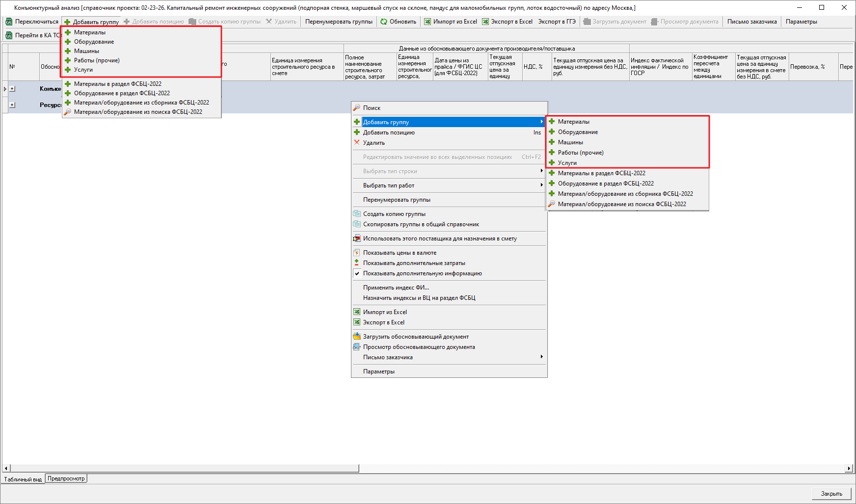
Task: Click the Поиск magnifier icon in context menu
Action: 357,108
